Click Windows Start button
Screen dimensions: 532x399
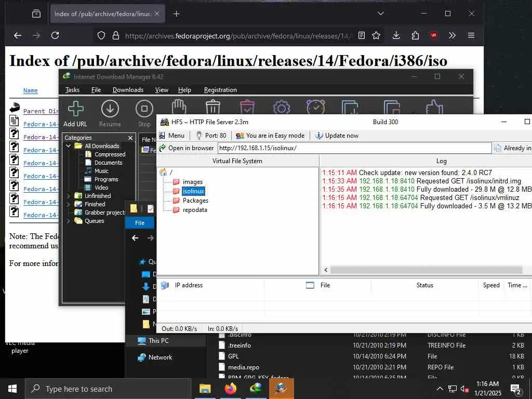tap(12, 389)
